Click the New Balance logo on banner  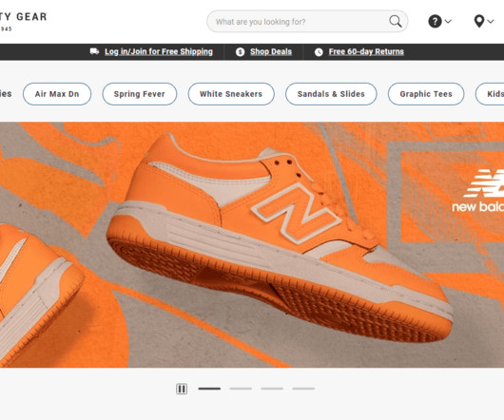[478, 191]
